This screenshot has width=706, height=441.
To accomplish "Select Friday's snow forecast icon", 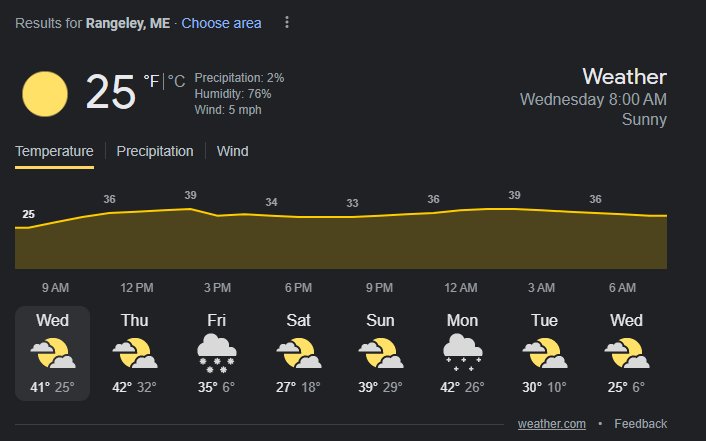I will (217, 353).
